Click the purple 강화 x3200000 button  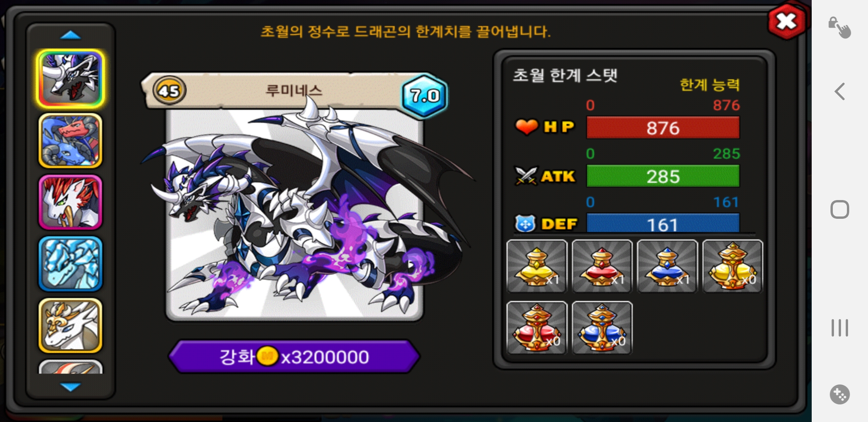[x=294, y=356]
